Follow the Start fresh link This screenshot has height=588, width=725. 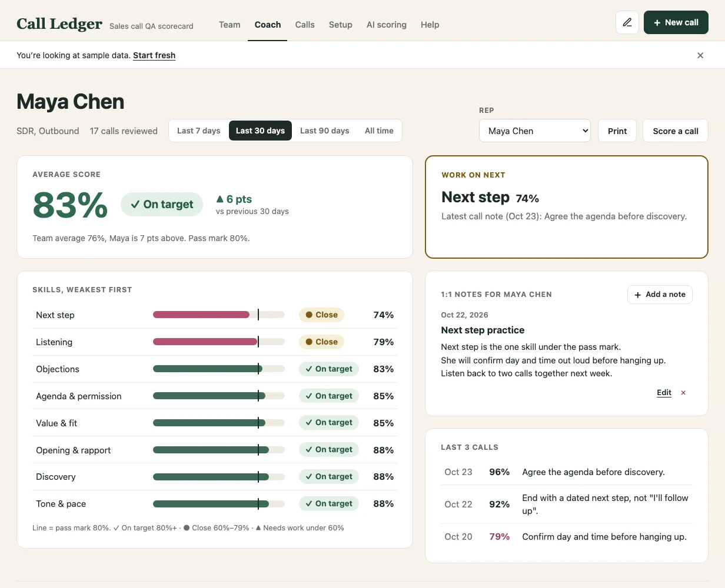coord(154,55)
